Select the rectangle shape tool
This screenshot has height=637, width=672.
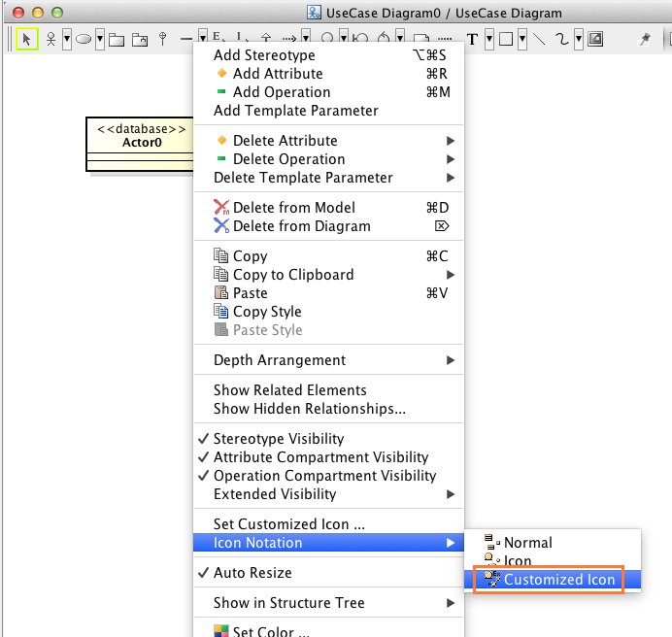505,40
